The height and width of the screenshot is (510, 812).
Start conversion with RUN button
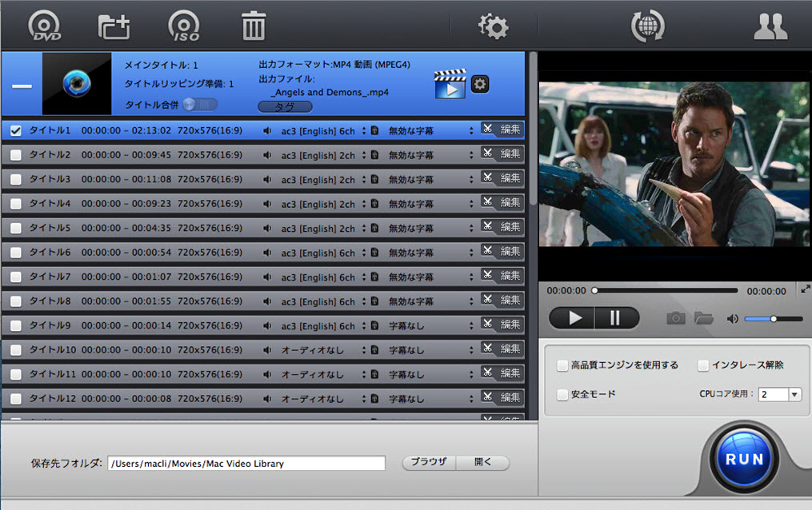click(x=745, y=459)
